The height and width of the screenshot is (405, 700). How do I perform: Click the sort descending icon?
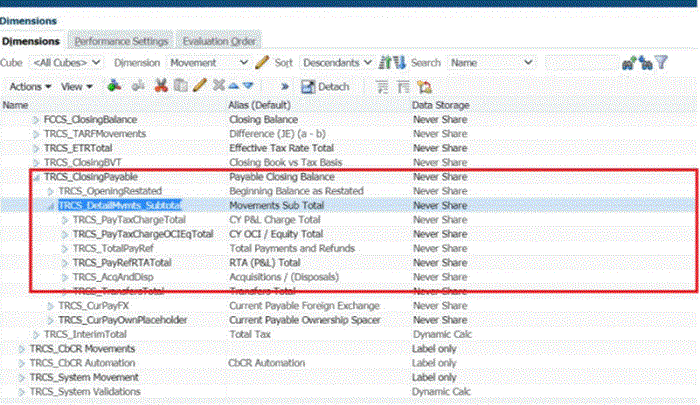pyautogui.click(x=400, y=63)
